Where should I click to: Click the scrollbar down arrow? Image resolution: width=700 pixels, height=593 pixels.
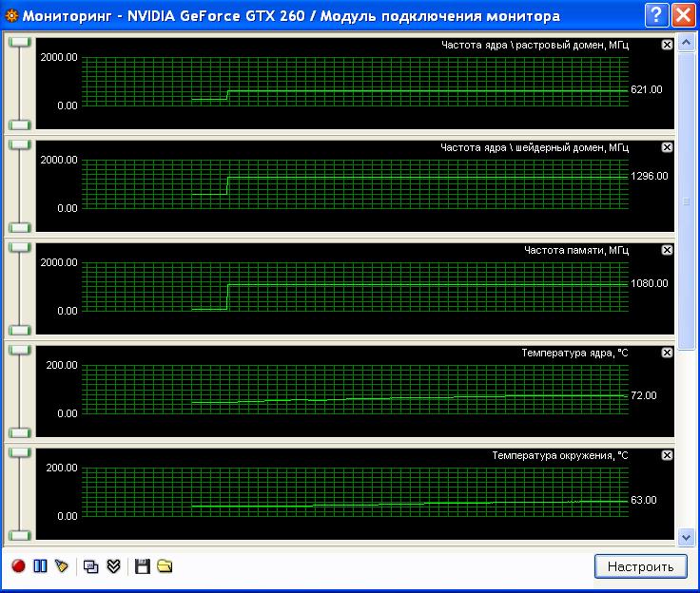686,537
